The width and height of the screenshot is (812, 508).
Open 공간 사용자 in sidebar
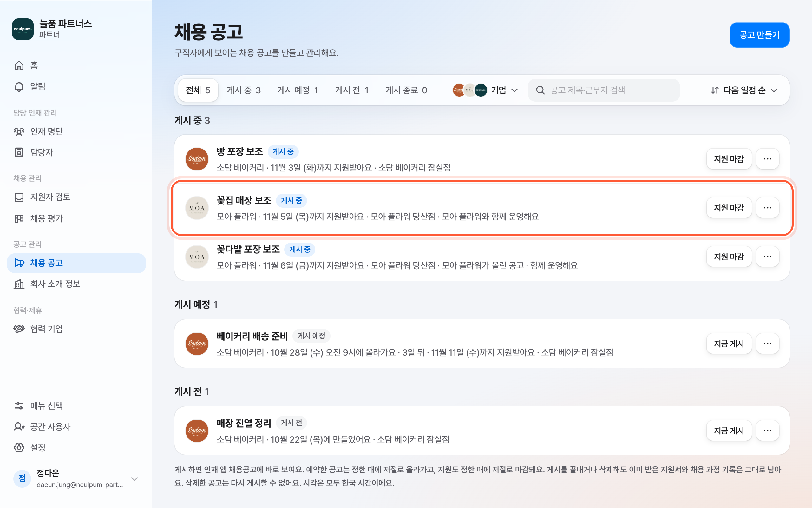point(76,427)
